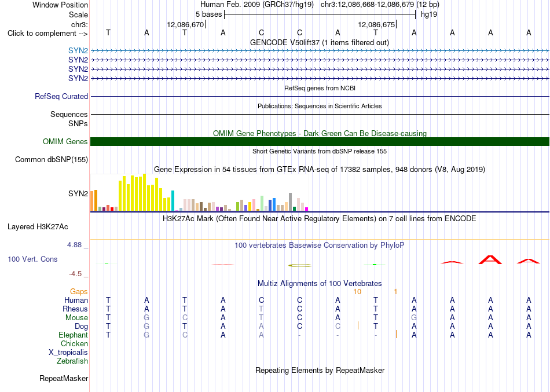This screenshot has height=392, width=550.
Task: Click '100 vertebrates Basewise Conservation by PhyloP' title
Action: [x=320, y=246]
